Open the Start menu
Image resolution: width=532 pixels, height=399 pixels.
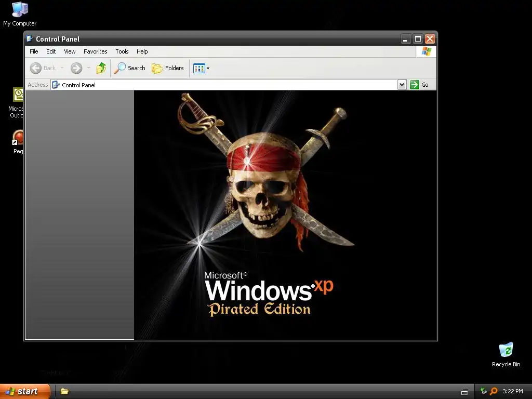click(x=25, y=391)
